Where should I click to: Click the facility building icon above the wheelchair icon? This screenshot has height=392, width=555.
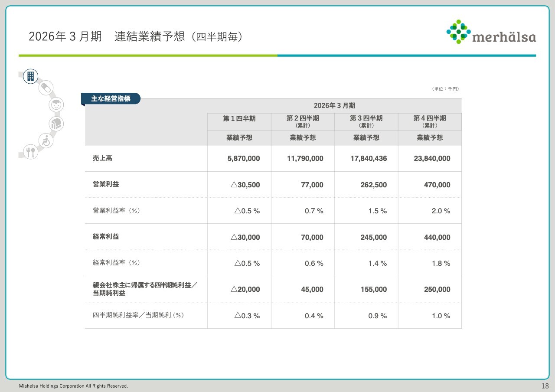56,124
